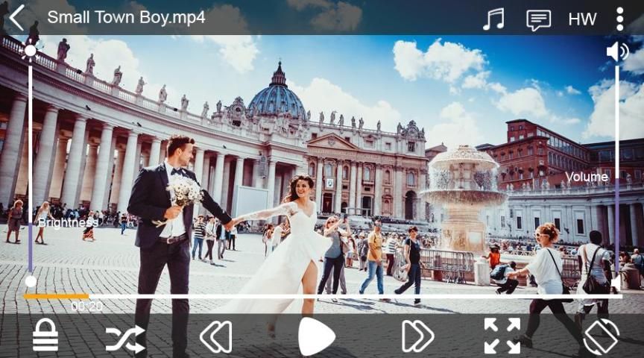Open the three-dot more options menu
The width and height of the screenshot is (644, 358).
coord(619,19)
